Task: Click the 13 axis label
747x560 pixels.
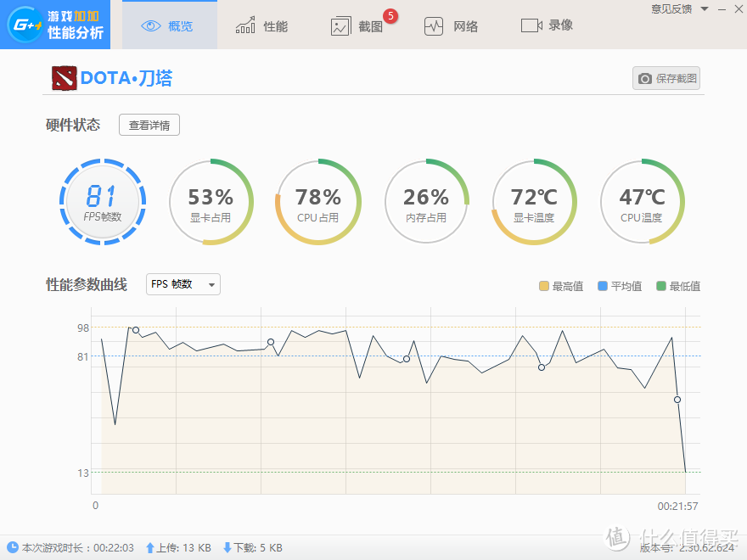Action: 83,473
